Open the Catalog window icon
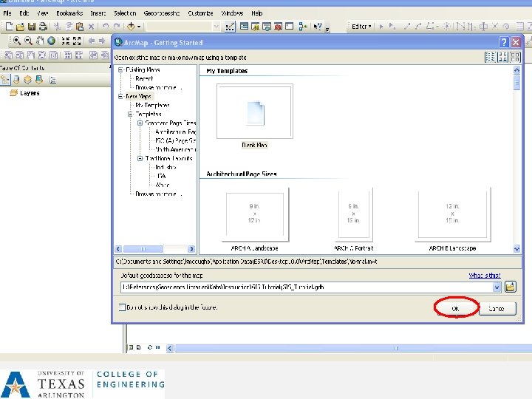This screenshot has height=399, width=532. tap(255, 27)
